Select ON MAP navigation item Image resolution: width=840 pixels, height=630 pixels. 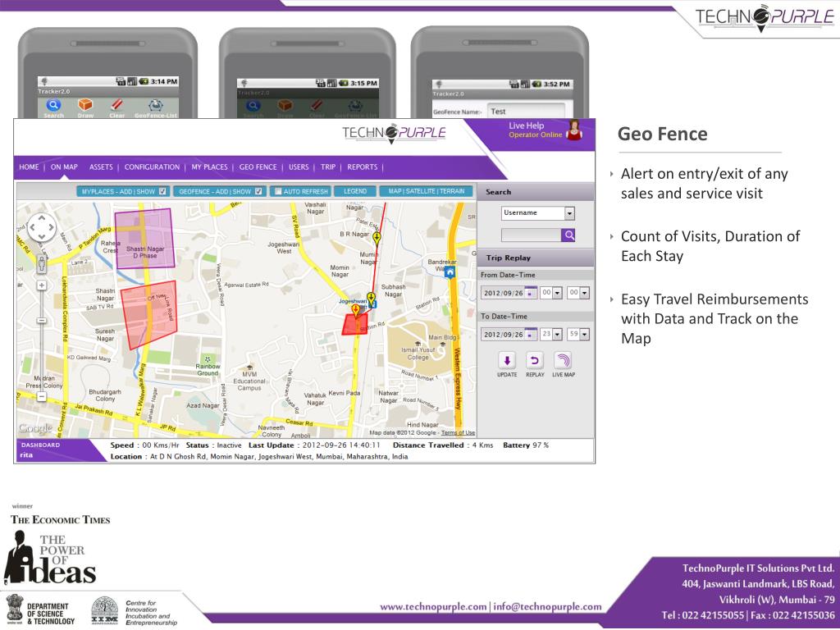[x=64, y=167]
